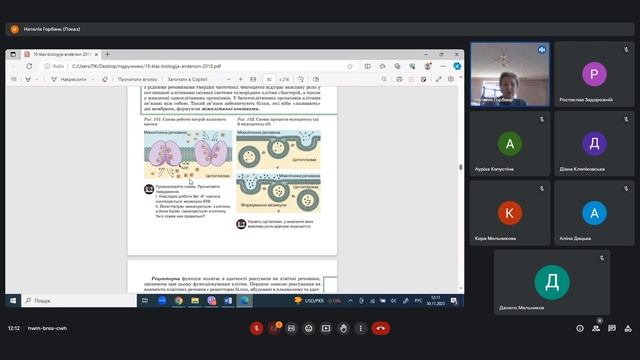
Task: Expand the draw tool options arrow
Action: (93, 79)
